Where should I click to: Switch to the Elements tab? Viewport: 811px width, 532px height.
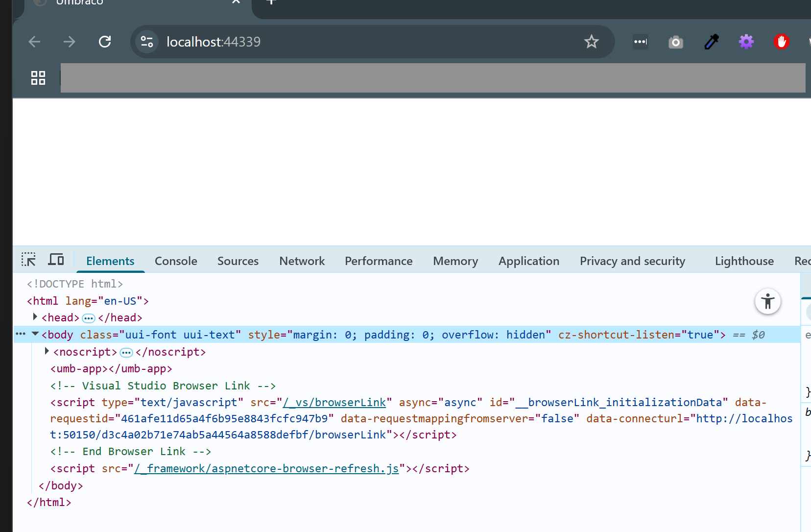pos(110,261)
